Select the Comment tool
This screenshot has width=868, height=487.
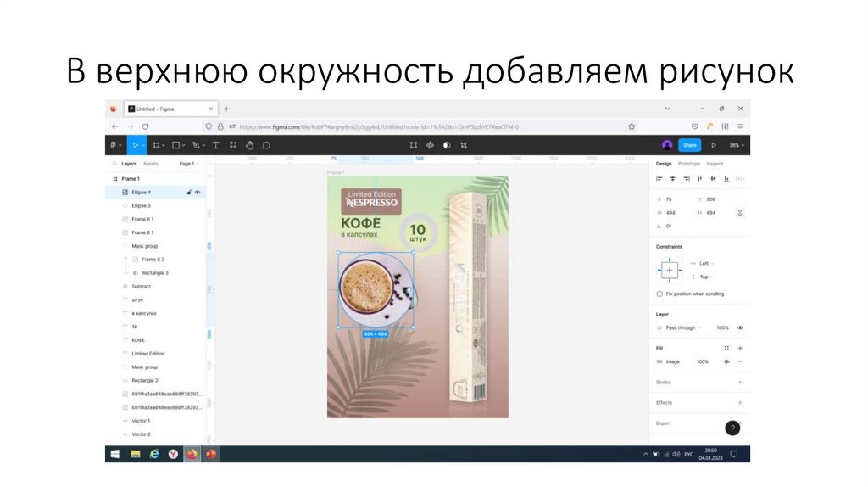click(x=266, y=145)
